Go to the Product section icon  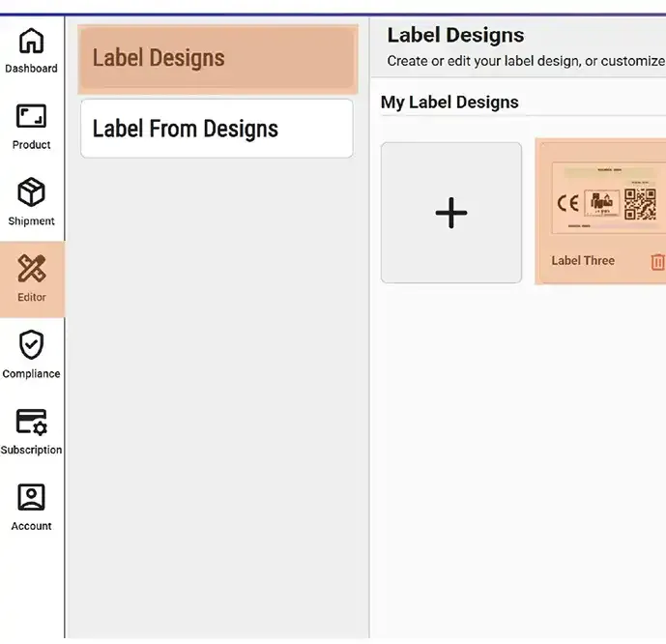(x=31, y=116)
